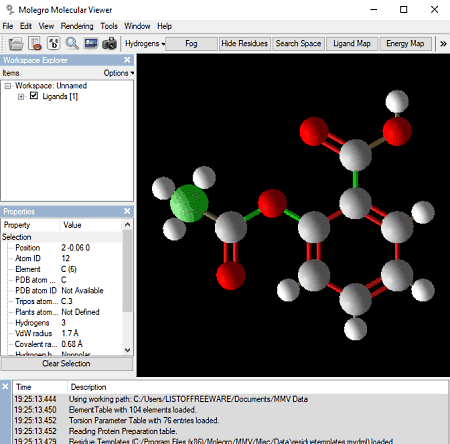Open the Hydrogens dropdown
The image size is (450, 444).
(145, 44)
